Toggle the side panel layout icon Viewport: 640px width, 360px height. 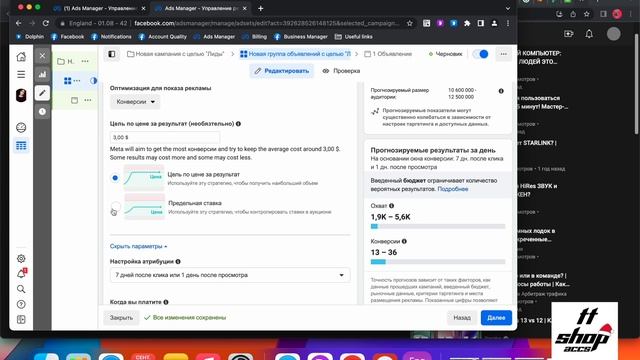[x=112, y=54]
